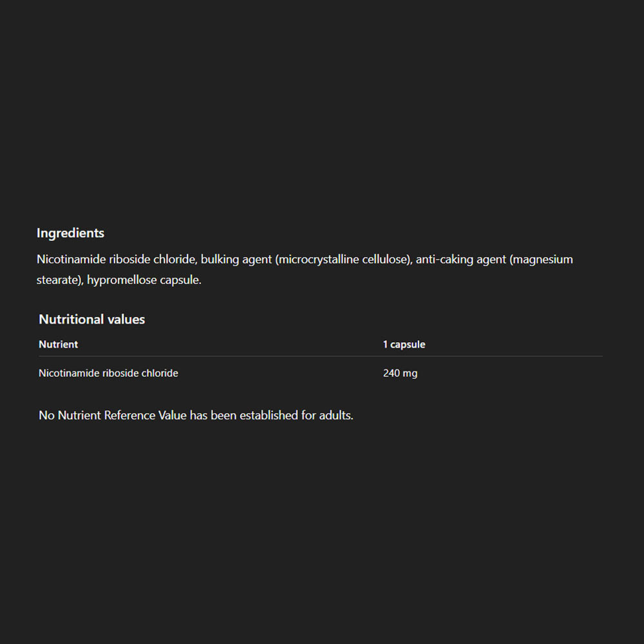Click the word adults in the note
This screenshot has width=644, height=644.
(335, 415)
